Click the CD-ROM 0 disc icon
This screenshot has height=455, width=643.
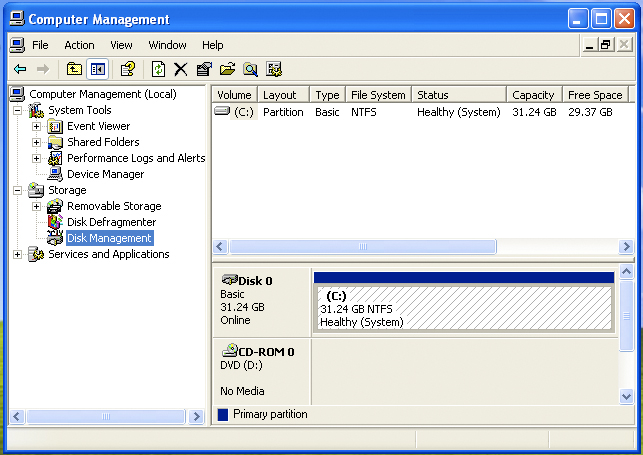point(230,350)
